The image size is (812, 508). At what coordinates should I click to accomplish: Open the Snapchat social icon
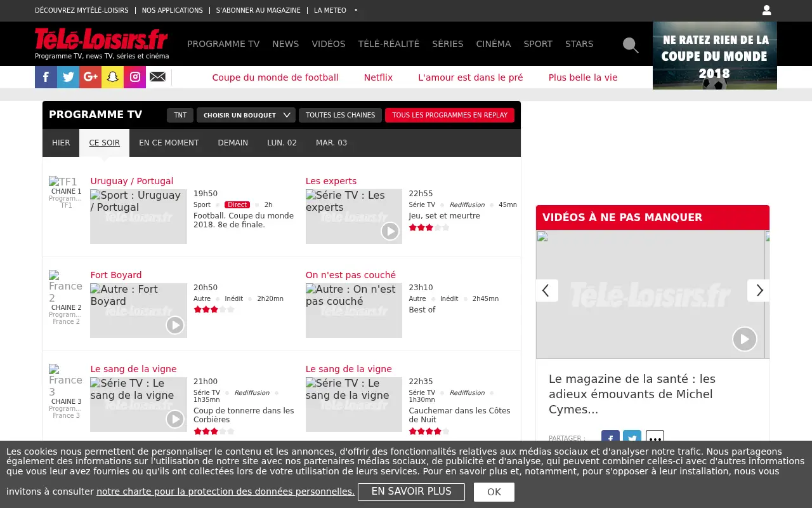[x=112, y=77]
